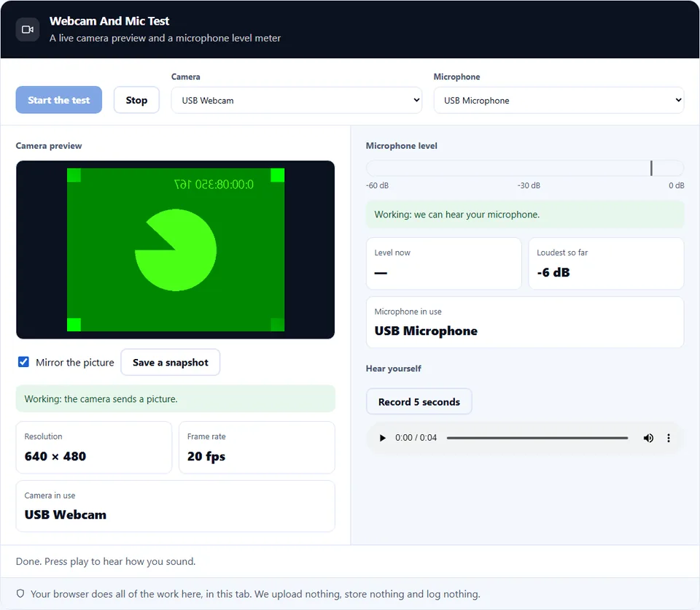Click the camera preview video
Screen dimensions: 700x610
176,250
